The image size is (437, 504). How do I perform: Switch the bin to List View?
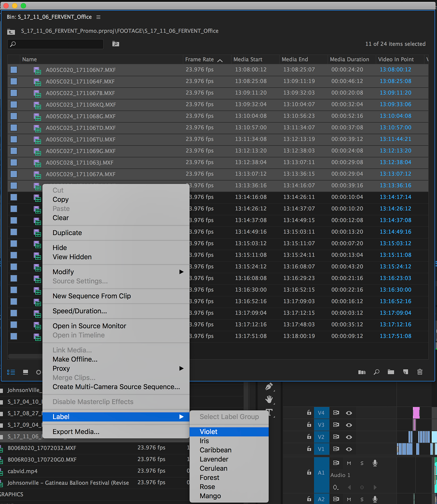(11, 372)
